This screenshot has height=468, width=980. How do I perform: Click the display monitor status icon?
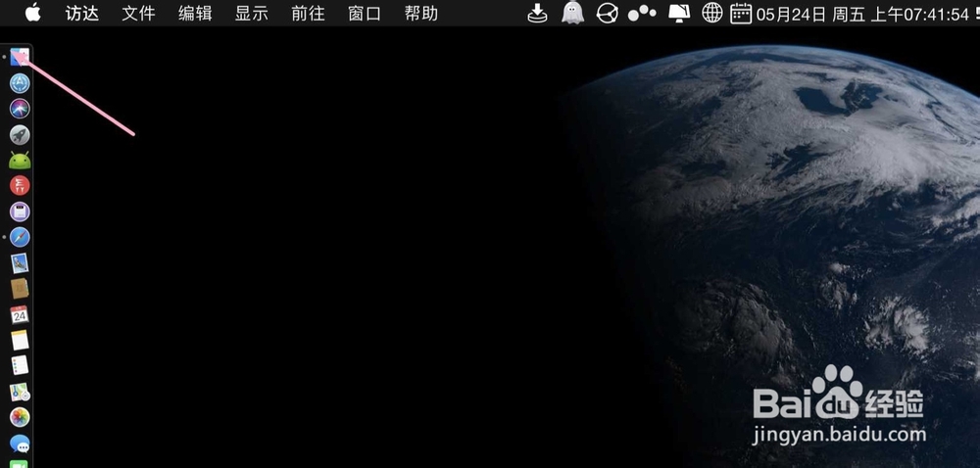[678, 13]
